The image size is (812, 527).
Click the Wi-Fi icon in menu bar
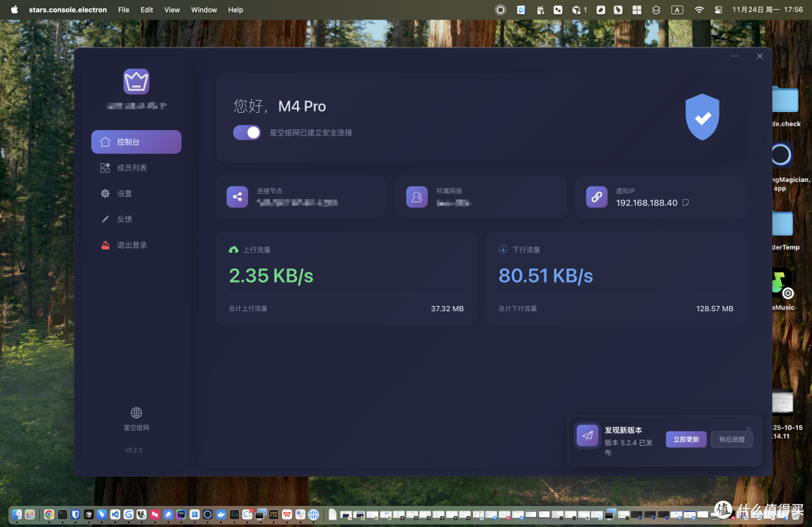click(x=699, y=10)
